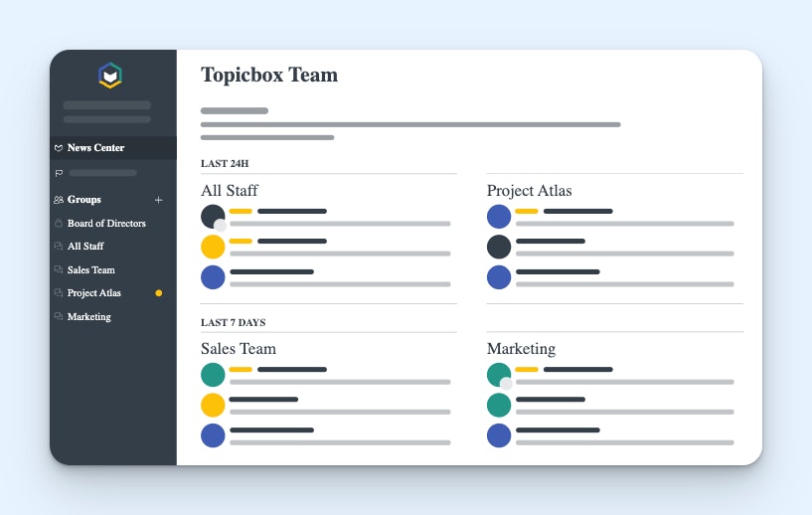
Task: Open Board of Directors group
Action: pyautogui.click(x=106, y=224)
